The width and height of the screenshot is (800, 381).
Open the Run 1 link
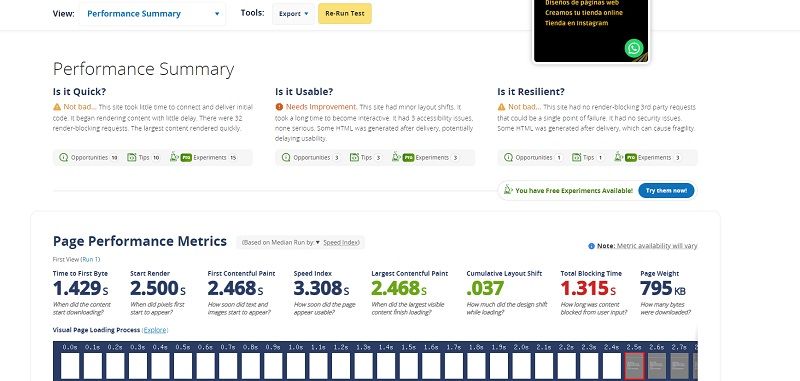(x=90, y=259)
